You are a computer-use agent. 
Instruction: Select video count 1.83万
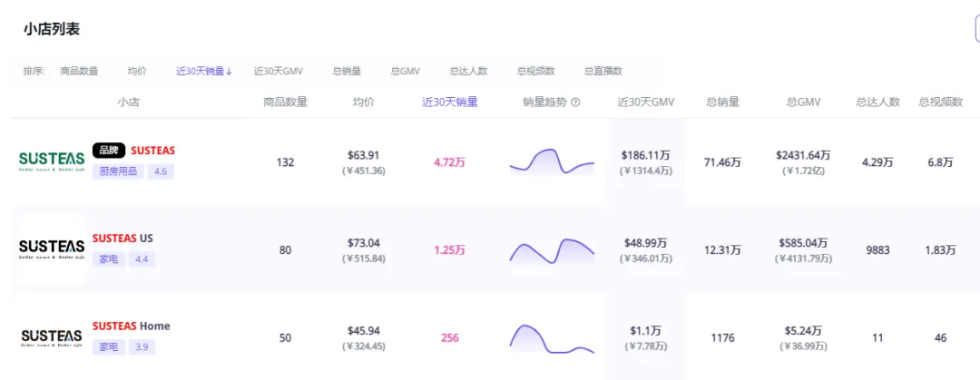[x=941, y=250]
